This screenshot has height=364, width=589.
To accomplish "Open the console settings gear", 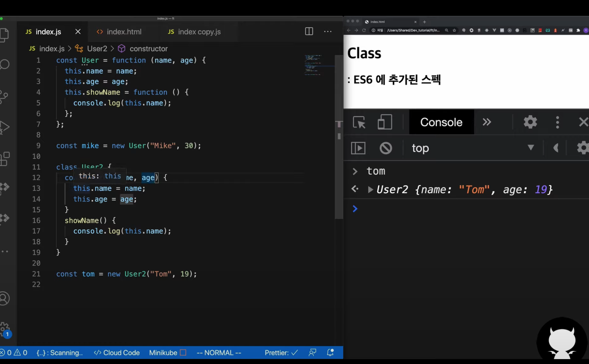I will pos(583,148).
